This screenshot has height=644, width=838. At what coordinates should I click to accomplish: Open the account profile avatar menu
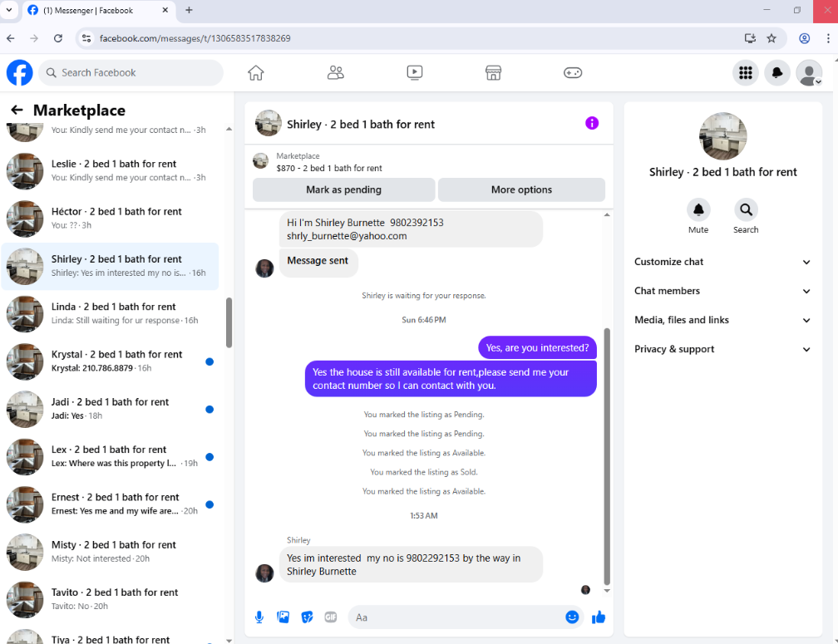tap(809, 72)
